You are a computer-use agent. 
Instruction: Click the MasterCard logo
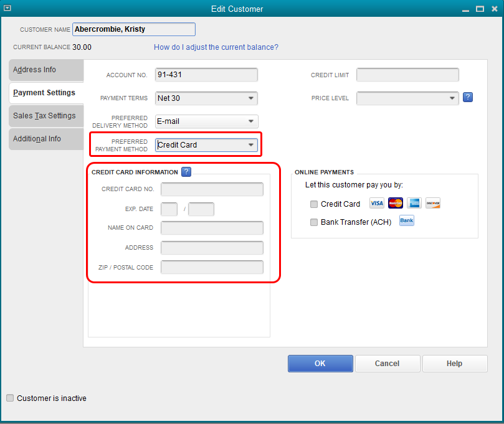tap(396, 203)
